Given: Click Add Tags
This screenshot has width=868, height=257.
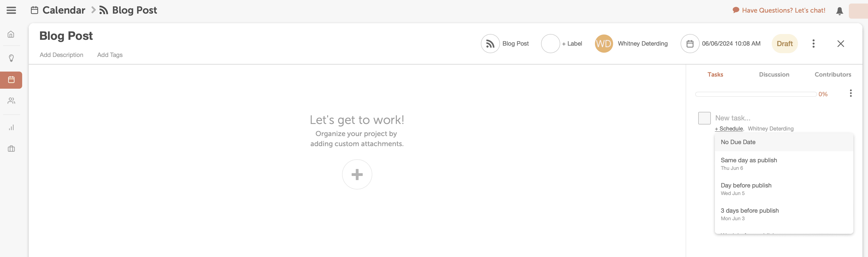Looking at the screenshot, I should pyautogui.click(x=110, y=55).
